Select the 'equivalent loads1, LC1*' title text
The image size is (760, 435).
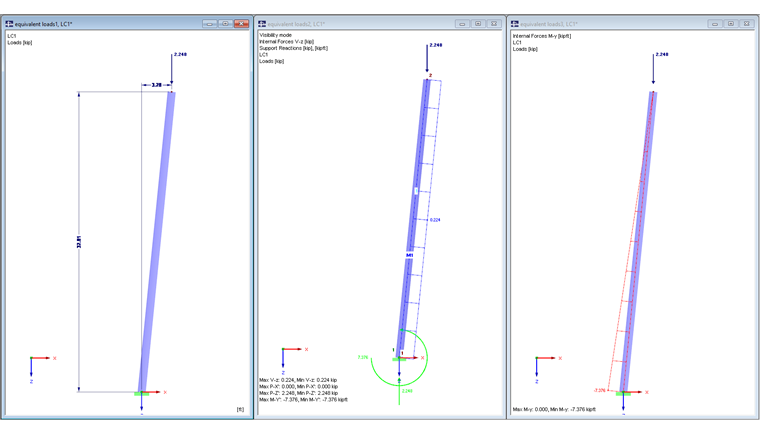(x=44, y=24)
